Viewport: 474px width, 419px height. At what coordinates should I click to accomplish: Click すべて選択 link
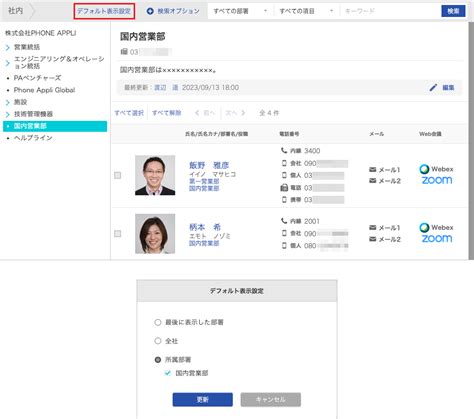click(129, 113)
